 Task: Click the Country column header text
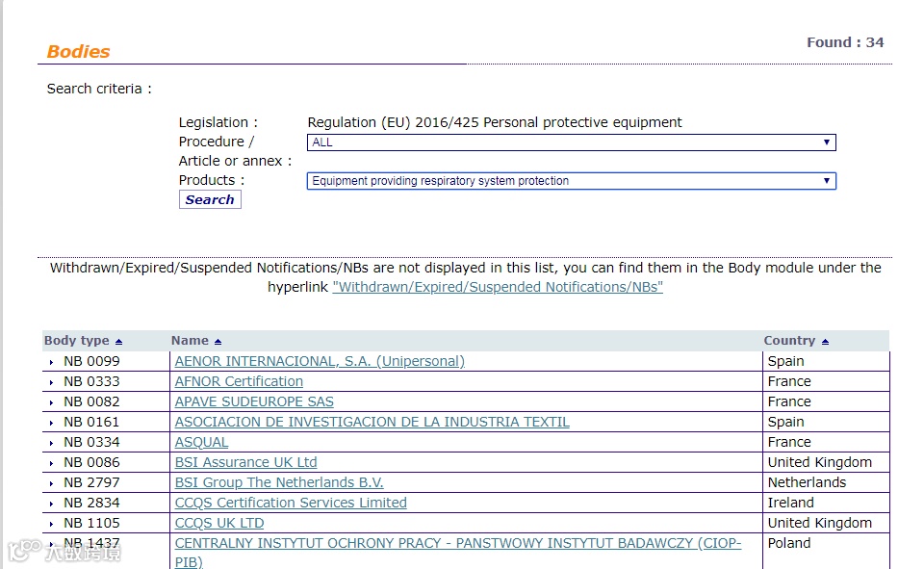pyautogui.click(x=789, y=340)
